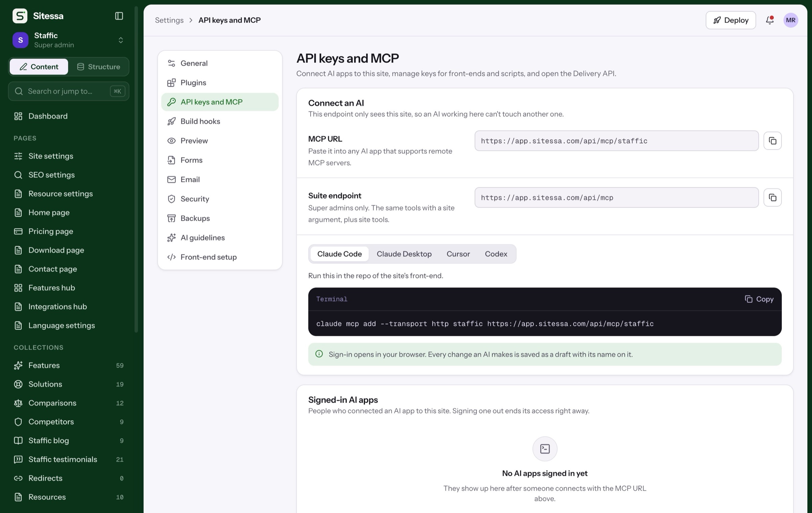Viewport: 812px width, 513px height.
Task: Open Solutions collection
Action: tap(69, 384)
